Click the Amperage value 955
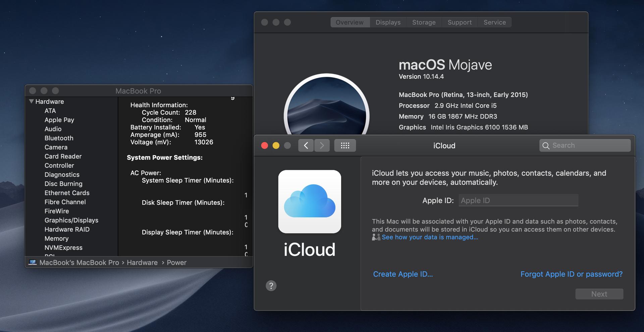The width and height of the screenshot is (644, 332). coord(200,135)
